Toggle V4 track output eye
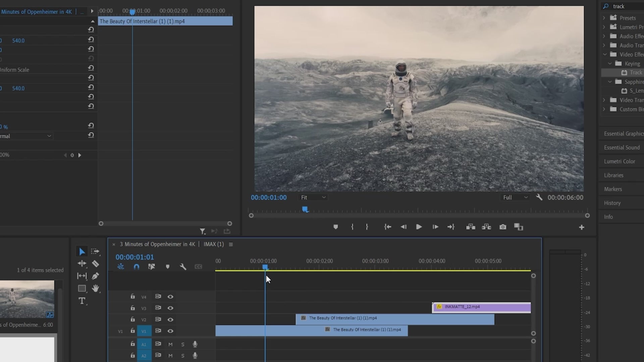644x362 pixels. click(170, 297)
